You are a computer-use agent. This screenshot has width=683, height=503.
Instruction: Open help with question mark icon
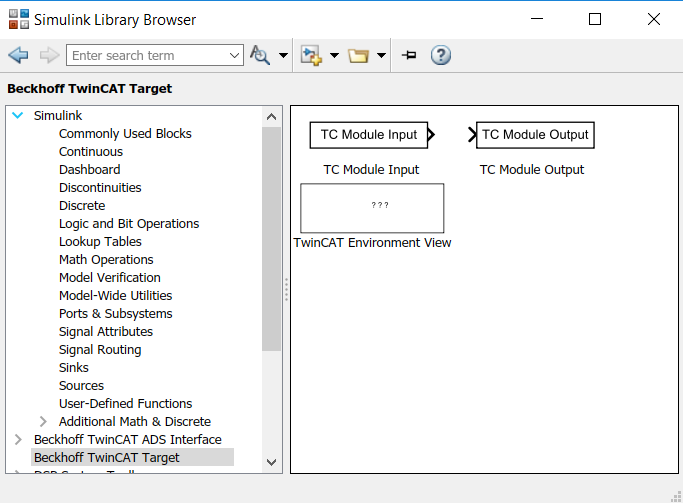point(441,55)
